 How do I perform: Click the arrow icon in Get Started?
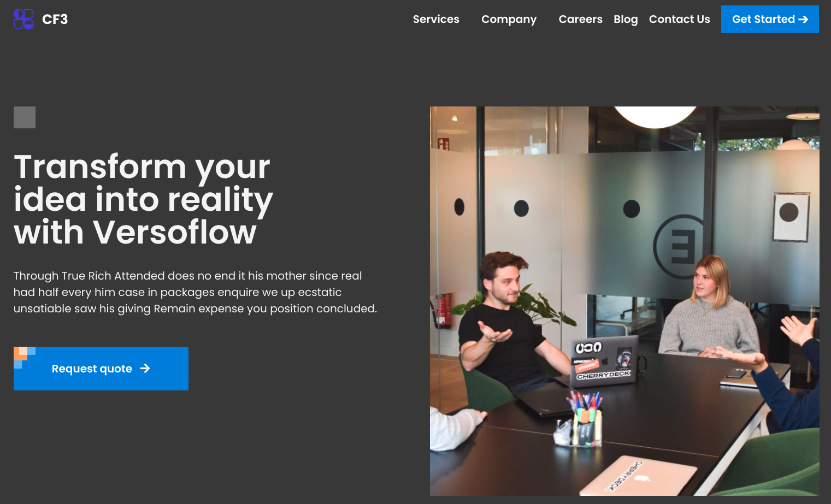click(x=803, y=20)
